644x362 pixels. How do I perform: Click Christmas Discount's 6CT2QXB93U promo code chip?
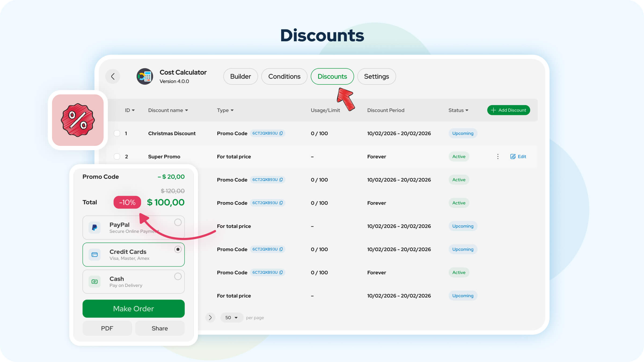tap(267, 133)
